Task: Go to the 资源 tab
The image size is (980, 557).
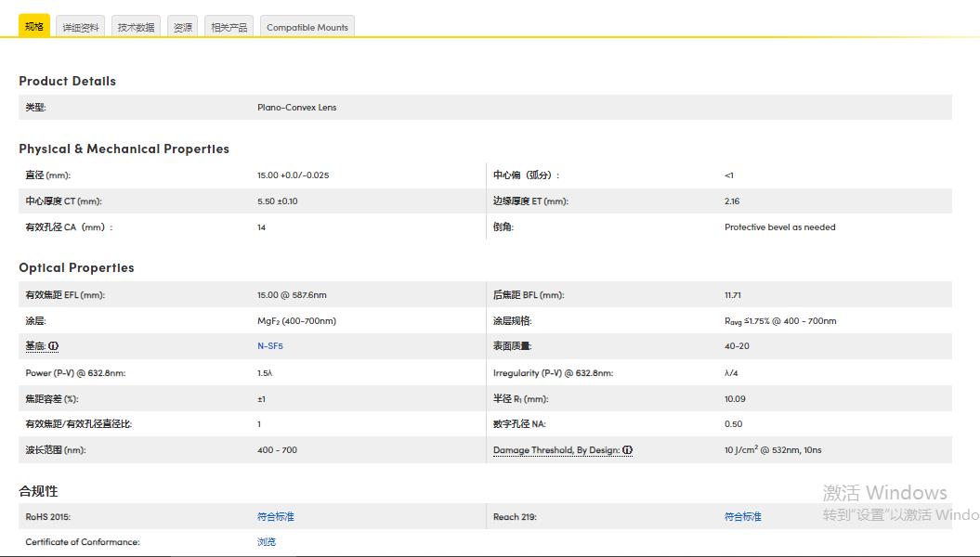Action: click(183, 27)
